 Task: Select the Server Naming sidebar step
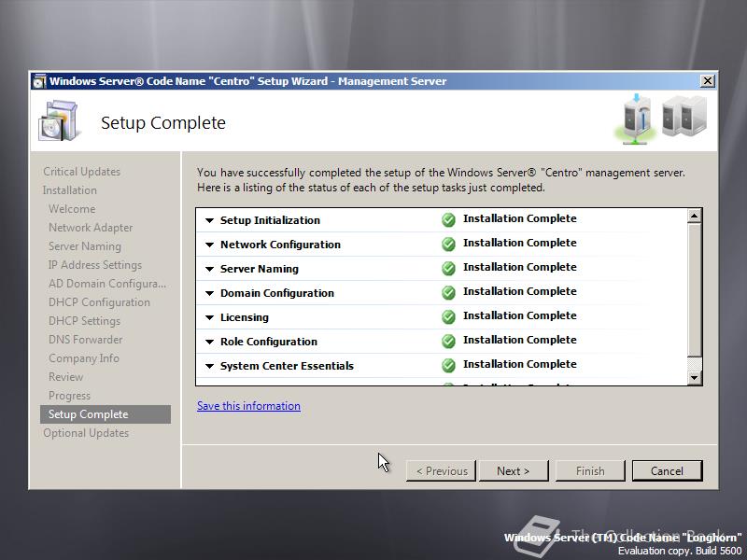(x=85, y=246)
